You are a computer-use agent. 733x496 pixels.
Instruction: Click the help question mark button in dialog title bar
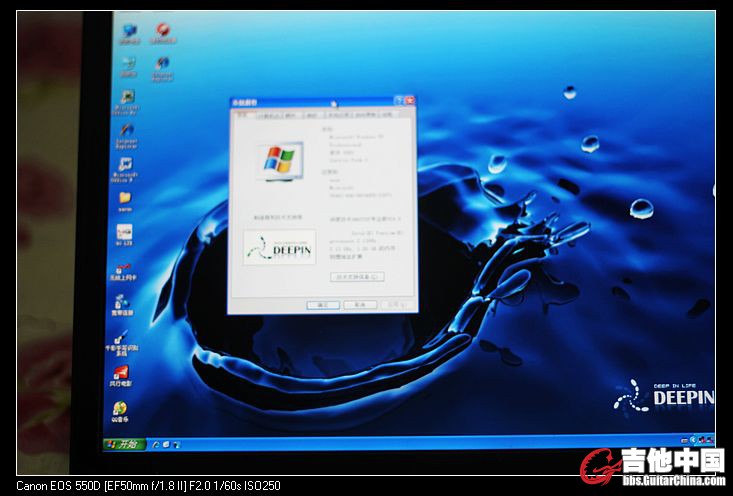pos(399,101)
